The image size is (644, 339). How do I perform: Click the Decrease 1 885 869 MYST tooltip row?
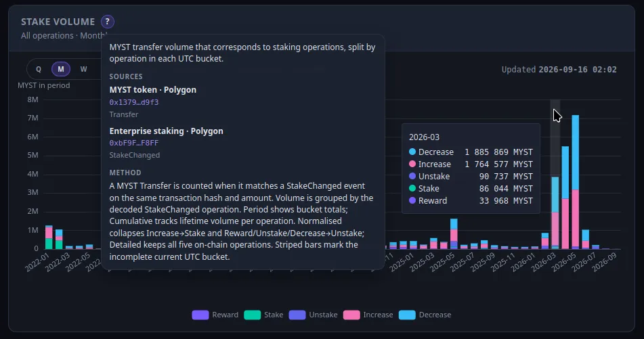click(x=471, y=152)
